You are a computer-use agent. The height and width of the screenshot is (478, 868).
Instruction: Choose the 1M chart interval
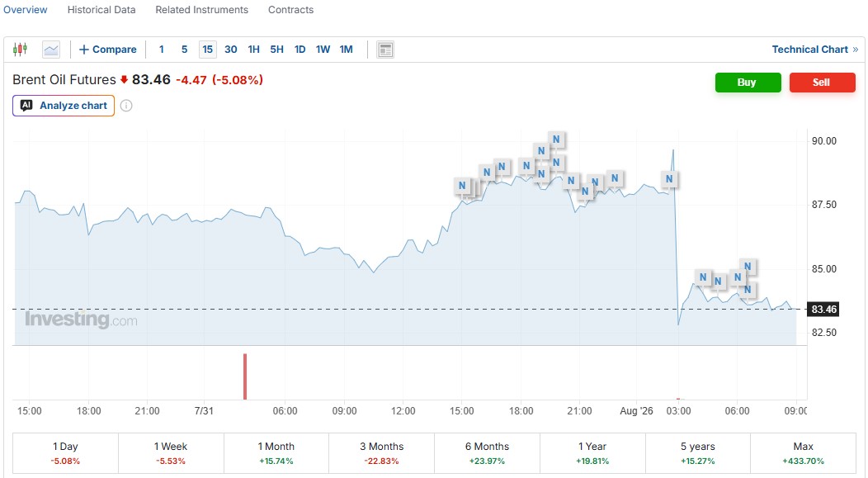[x=346, y=50]
